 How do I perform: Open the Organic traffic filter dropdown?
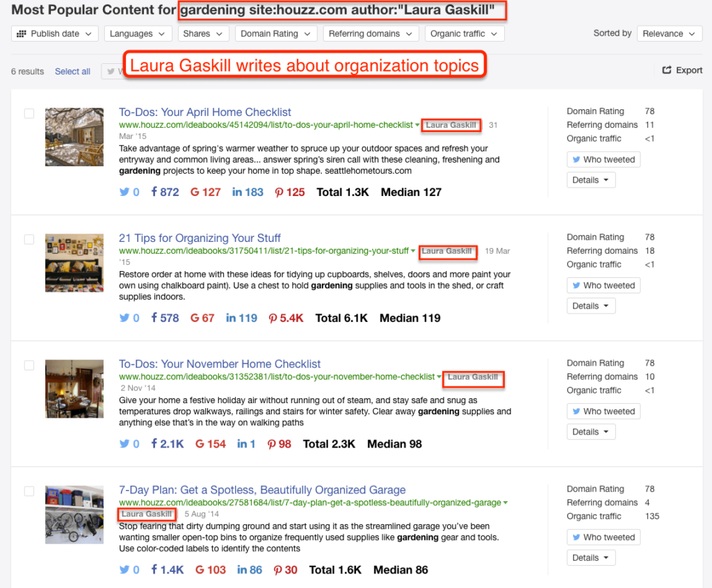(x=464, y=33)
